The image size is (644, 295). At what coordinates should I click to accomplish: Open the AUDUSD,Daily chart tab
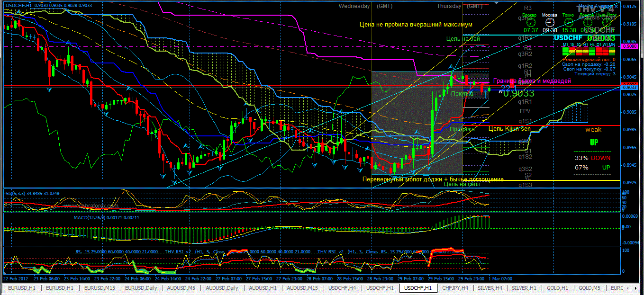[223, 288]
